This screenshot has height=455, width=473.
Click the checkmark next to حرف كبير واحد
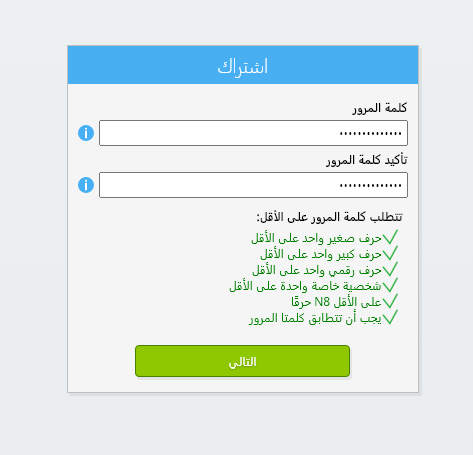(x=390, y=253)
